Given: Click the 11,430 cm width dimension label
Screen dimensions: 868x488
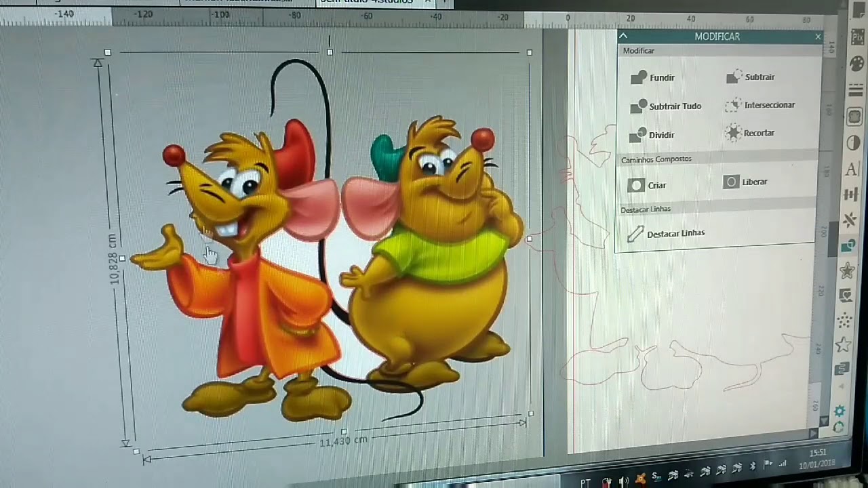Looking at the screenshot, I should point(343,441).
